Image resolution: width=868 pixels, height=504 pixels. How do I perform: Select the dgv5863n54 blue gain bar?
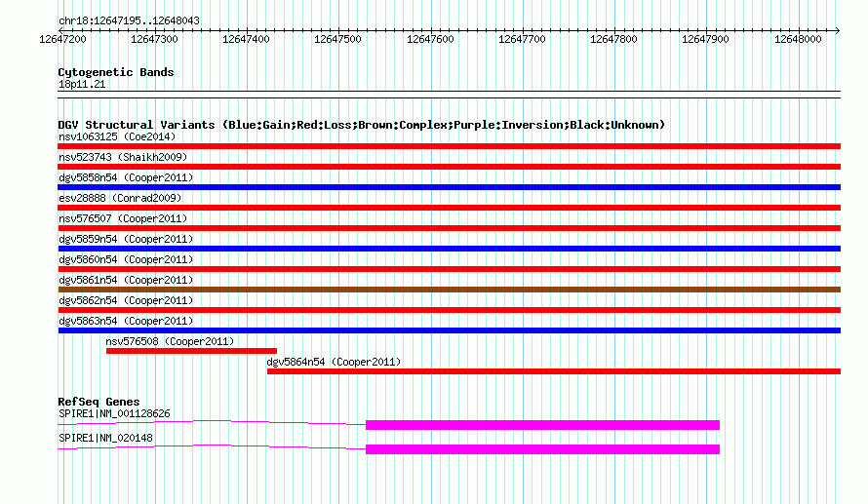(449, 330)
